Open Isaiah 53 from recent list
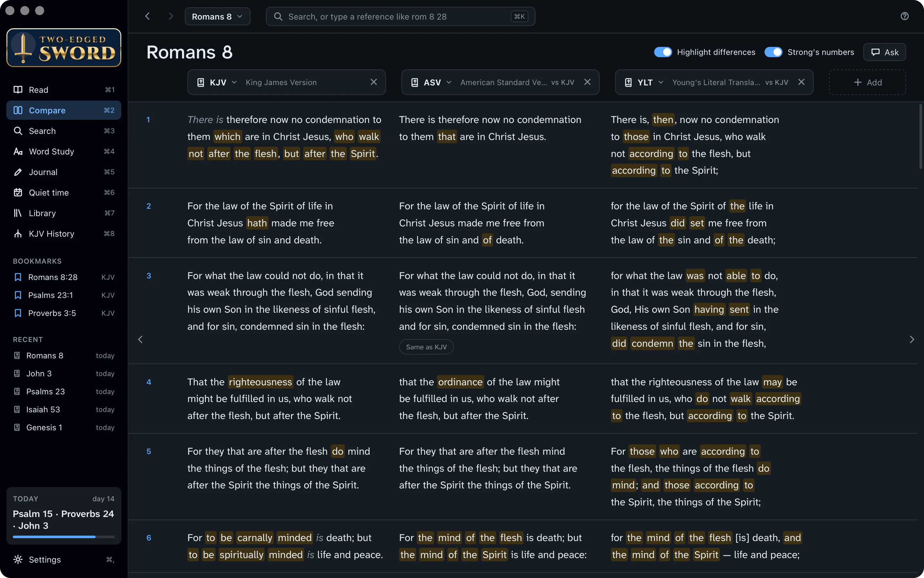The width and height of the screenshot is (924, 578). (x=64, y=409)
